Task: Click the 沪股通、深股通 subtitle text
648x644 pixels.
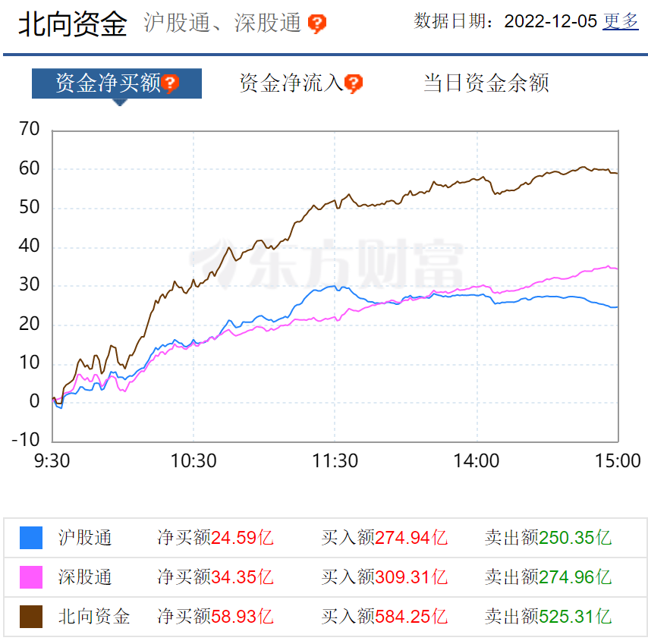Action: click(222, 23)
